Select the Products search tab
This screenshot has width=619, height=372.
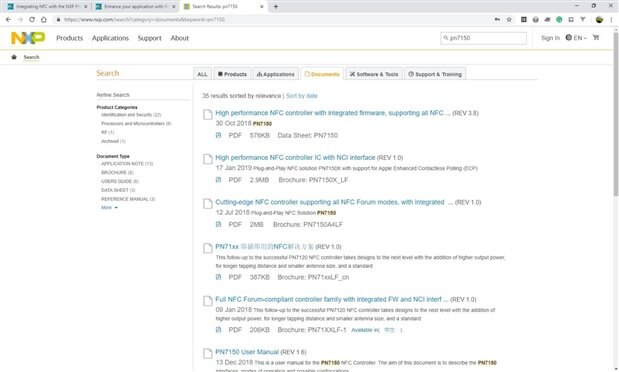[232, 74]
